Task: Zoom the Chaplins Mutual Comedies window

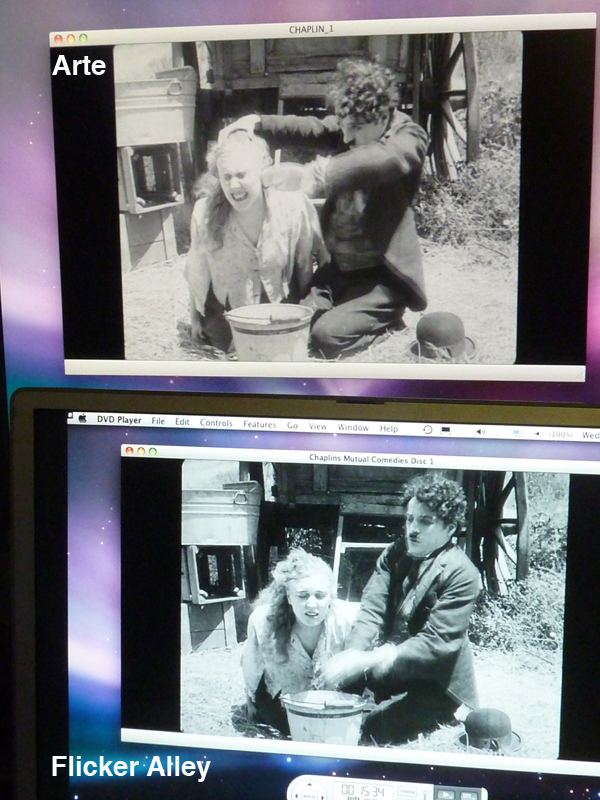Action: (153, 451)
